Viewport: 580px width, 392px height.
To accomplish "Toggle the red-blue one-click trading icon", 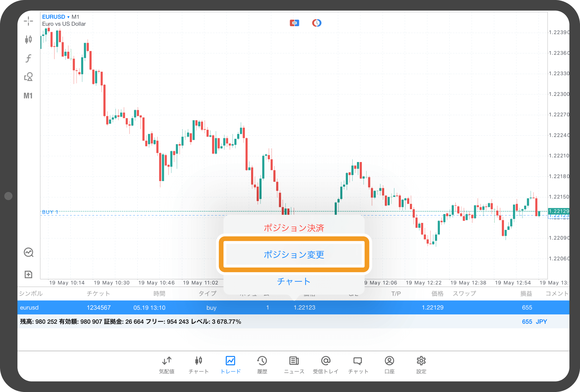I will click(294, 23).
